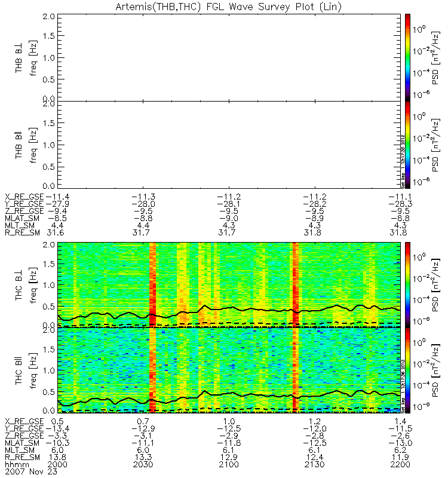Click the empty THB B⊥ spectrogram panel
This screenshot has width=448, height=478.
pyautogui.click(x=229, y=57)
